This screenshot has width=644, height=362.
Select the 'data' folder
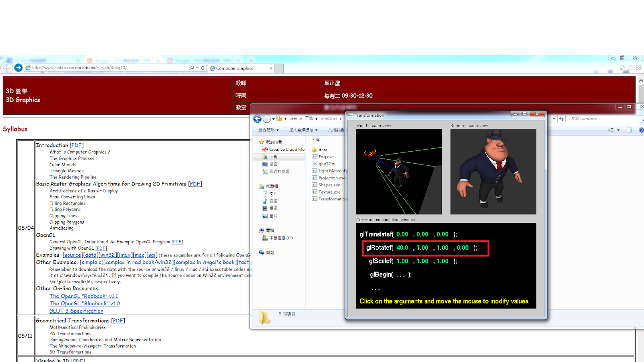click(x=320, y=150)
